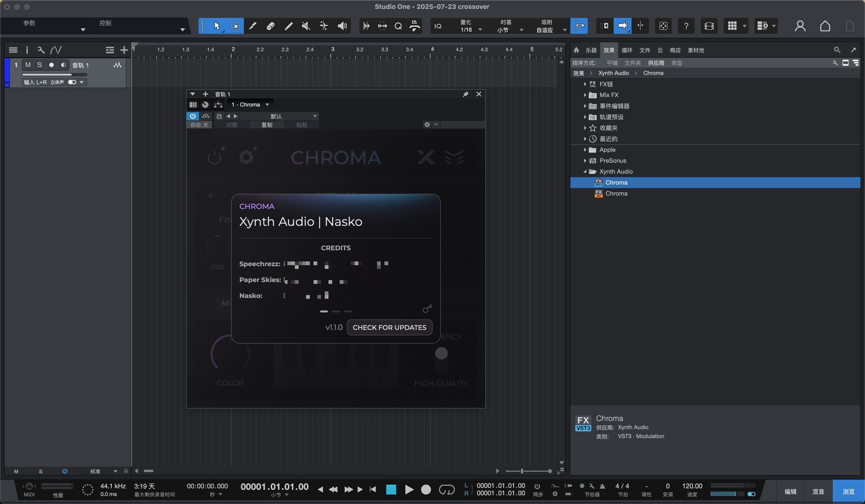Add a new track with plus icon
Viewport: 865px width, 504px height.
click(124, 50)
